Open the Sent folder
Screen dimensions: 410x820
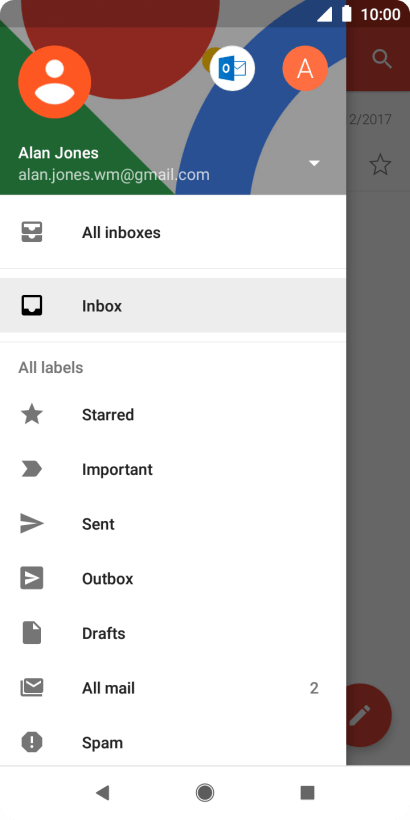pos(173,524)
